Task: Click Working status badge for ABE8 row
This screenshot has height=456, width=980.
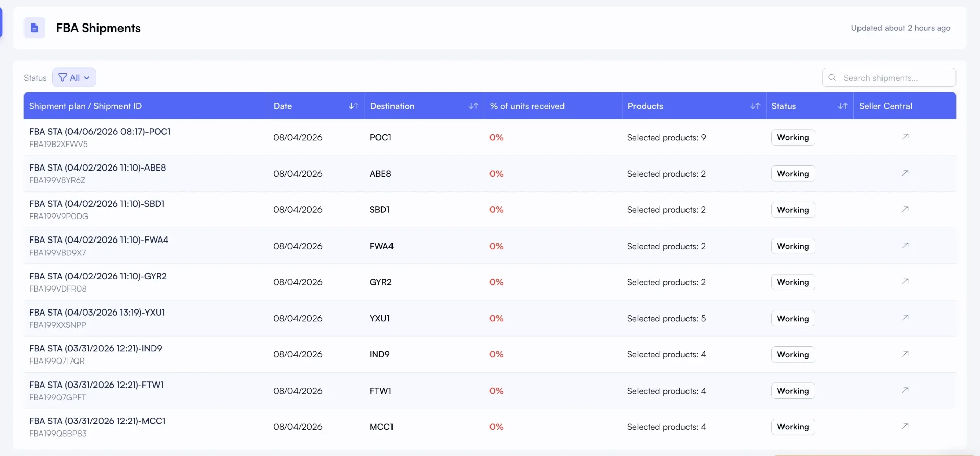Action: (793, 174)
